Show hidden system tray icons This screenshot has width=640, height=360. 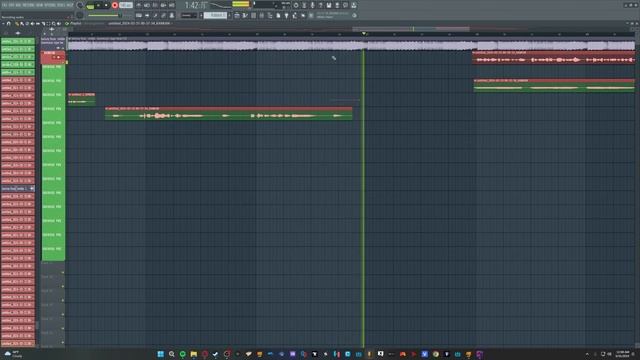[587, 354]
